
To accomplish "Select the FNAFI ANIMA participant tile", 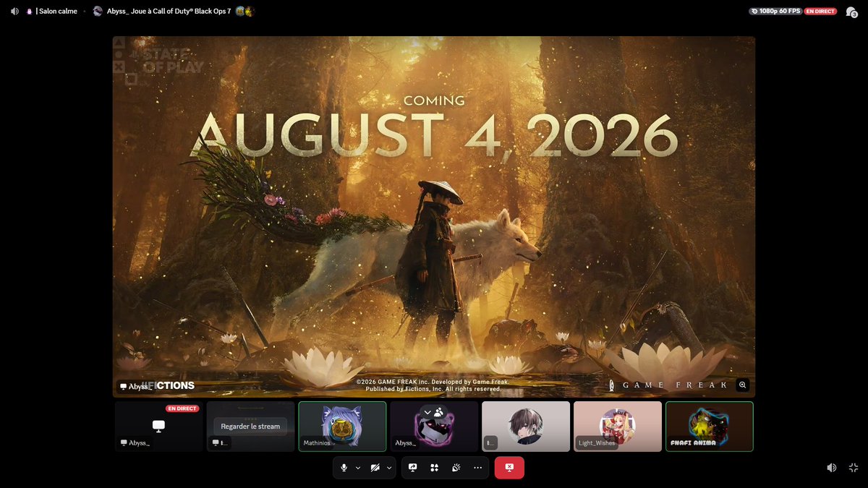I will coord(710,427).
